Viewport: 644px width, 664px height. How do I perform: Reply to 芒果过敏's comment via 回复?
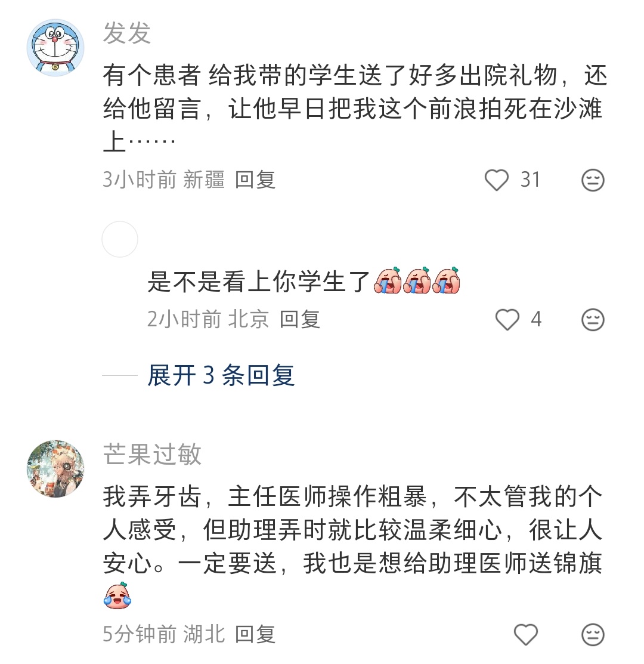pos(255,634)
